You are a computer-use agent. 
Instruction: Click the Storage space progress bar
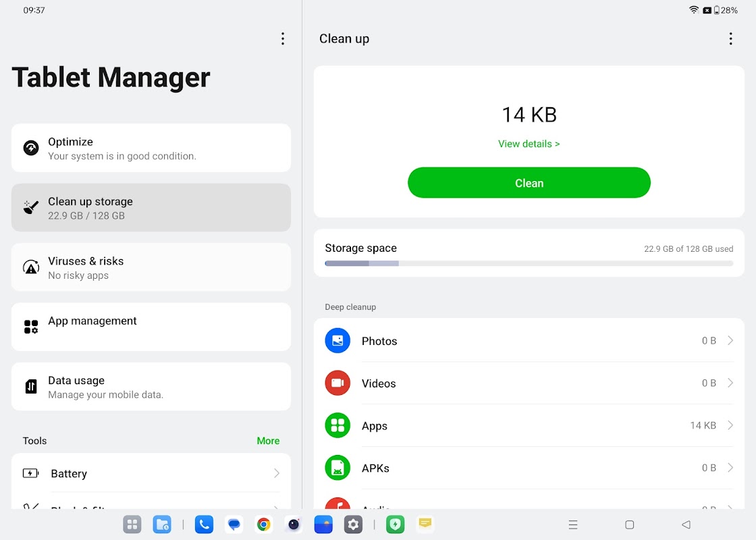[x=529, y=263]
